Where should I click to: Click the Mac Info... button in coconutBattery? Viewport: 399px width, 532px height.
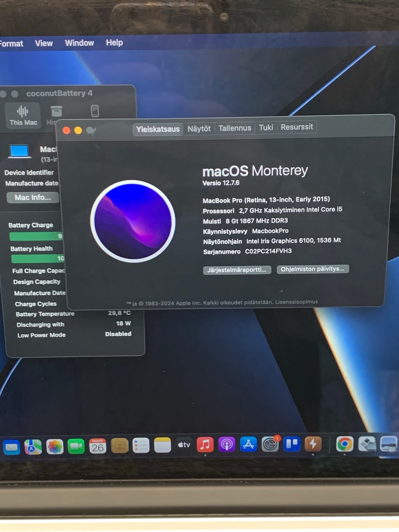pyautogui.click(x=33, y=197)
